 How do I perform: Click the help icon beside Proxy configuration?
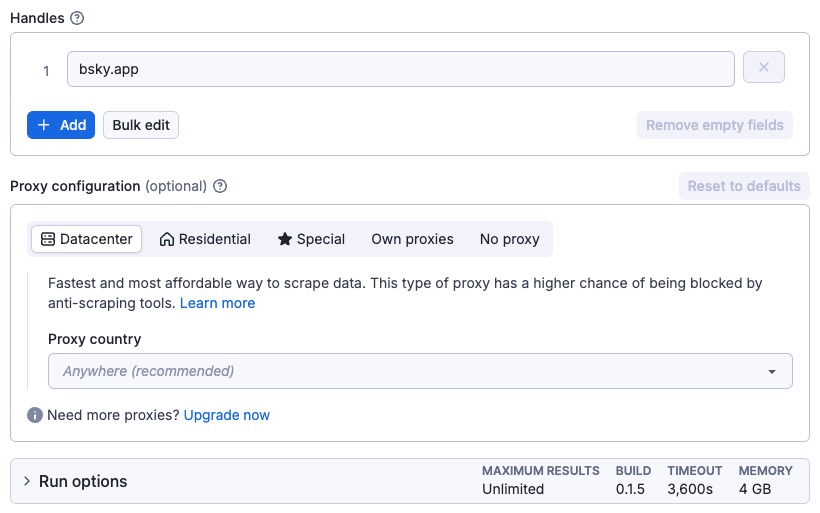[x=221, y=186]
